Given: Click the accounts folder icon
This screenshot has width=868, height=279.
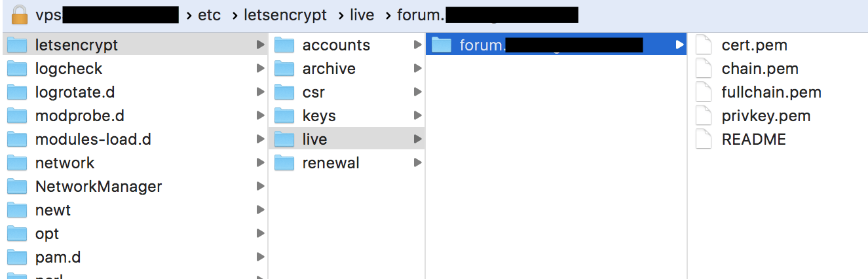Looking at the screenshot, I should coord(284,45).
